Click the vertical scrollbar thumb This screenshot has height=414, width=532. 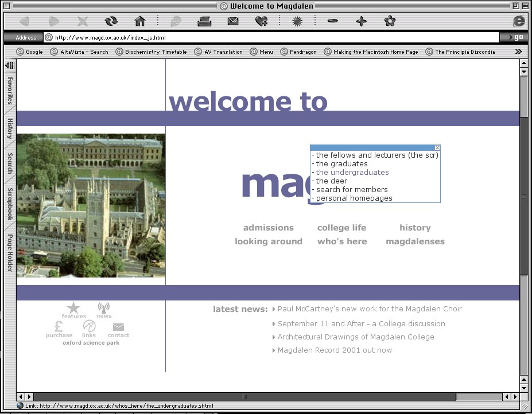[x=523, y=196]
